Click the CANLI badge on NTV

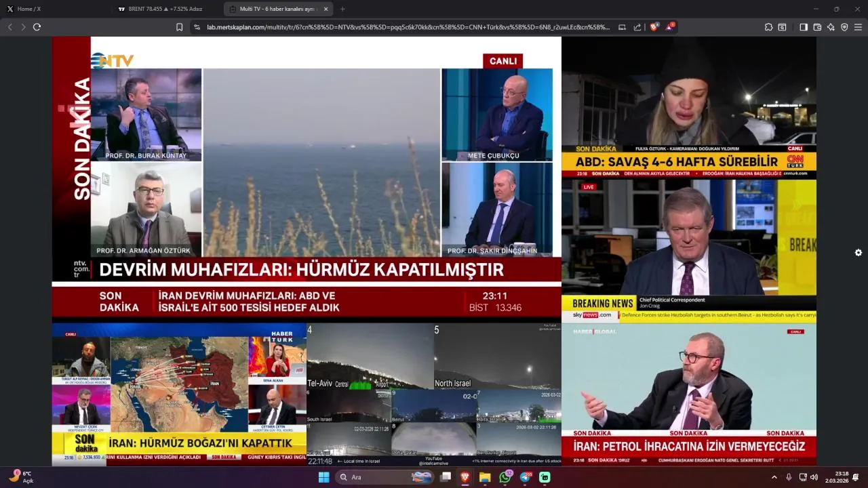(502, 61)
